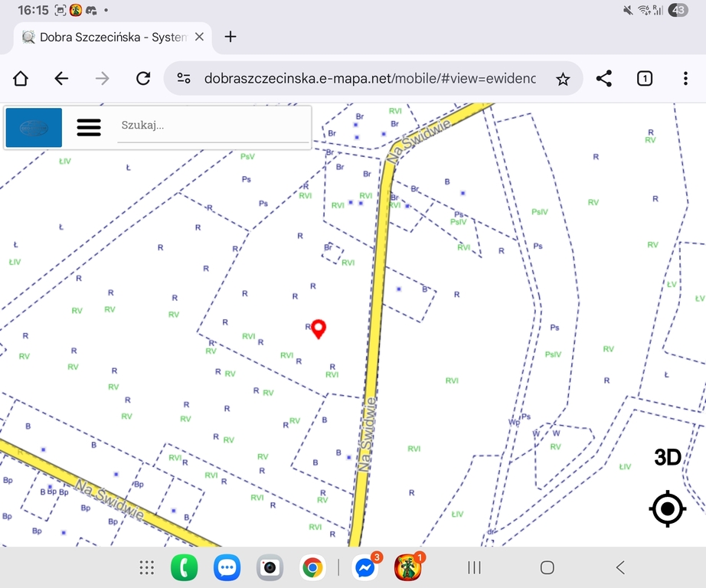Open the hamburger menu on map
The width and height of the screenshot is (706, 588).
pyautogui.click(x=89, y=127)
